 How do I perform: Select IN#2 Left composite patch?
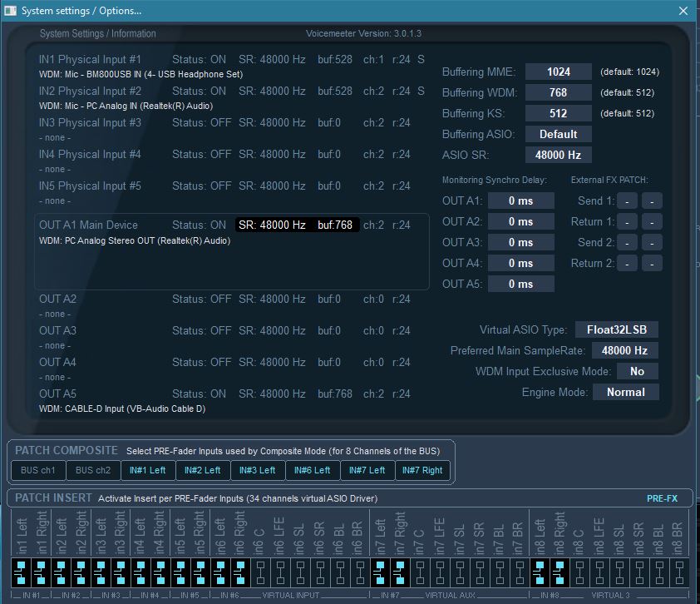pyautogui.click(x=203, y=470)
